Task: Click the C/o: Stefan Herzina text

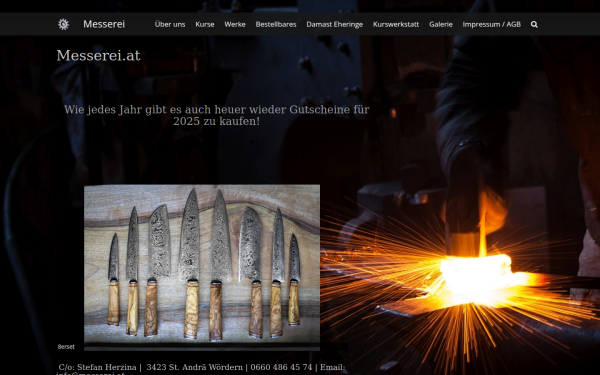Action: (98, 367)
